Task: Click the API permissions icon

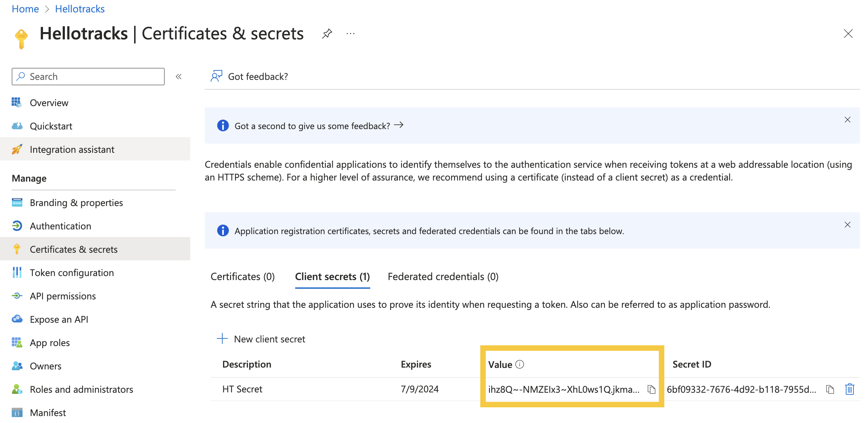Action: pyautogui.click(x=17, y=296)
